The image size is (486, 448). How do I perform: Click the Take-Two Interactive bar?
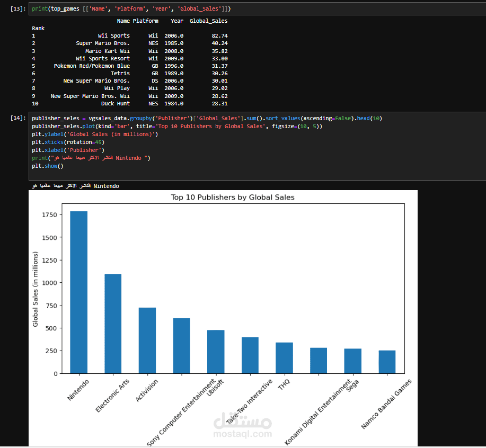(250, 355)
